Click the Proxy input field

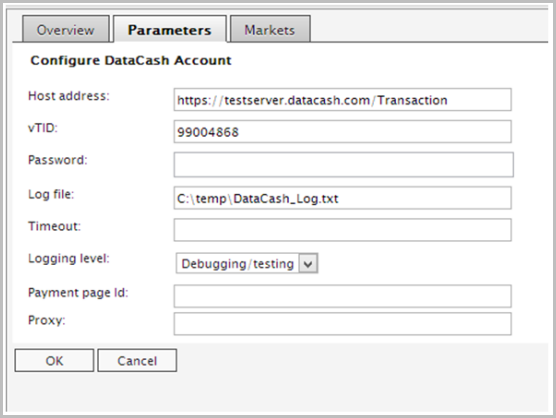[343, 323]
